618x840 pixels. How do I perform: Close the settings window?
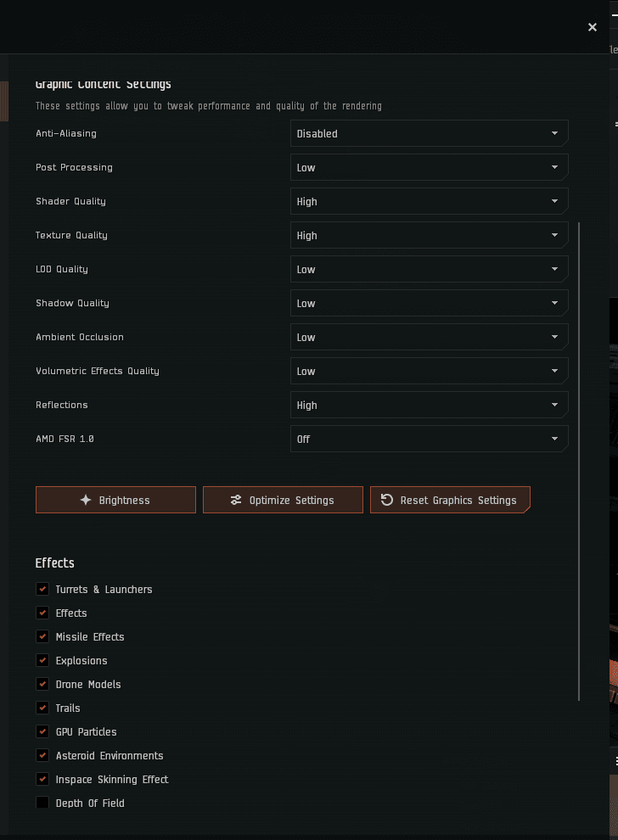point(593,27)
